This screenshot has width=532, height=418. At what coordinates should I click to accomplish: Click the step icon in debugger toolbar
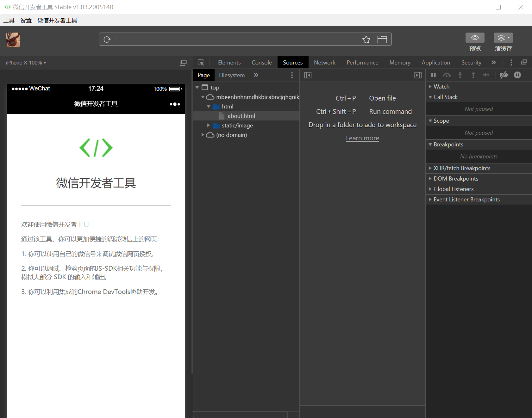pos(486,75)
